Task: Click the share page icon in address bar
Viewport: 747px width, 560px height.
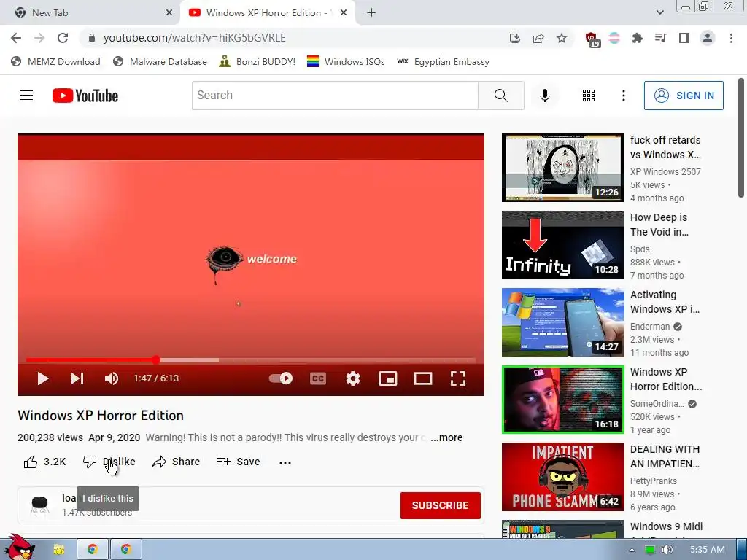Action: [538, 38]
